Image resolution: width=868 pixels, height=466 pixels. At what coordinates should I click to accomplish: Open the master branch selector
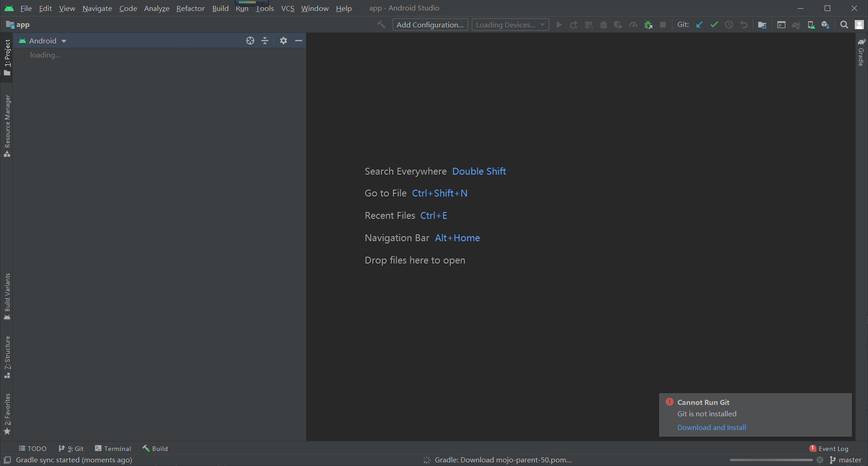846,460
